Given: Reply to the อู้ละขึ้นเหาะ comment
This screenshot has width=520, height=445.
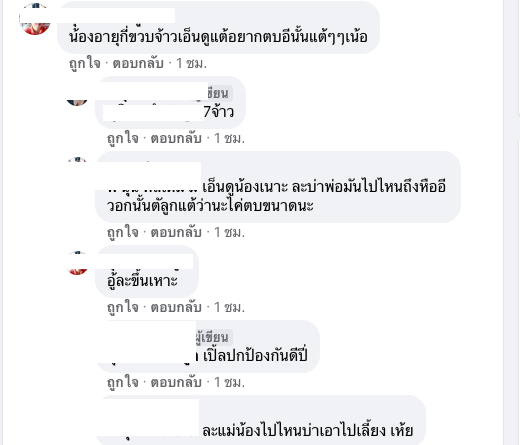Looking at the screenshot, I should (176, 307).
